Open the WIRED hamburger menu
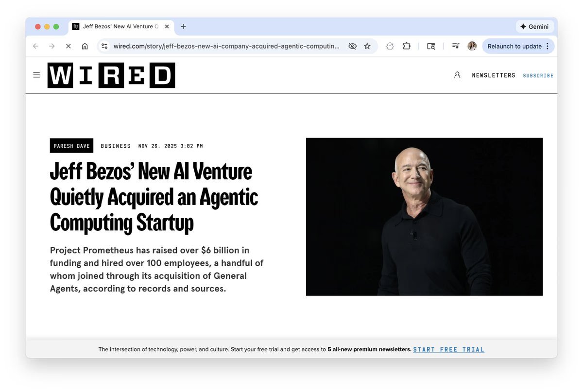 pyautogui.click(x=36, y=75)
